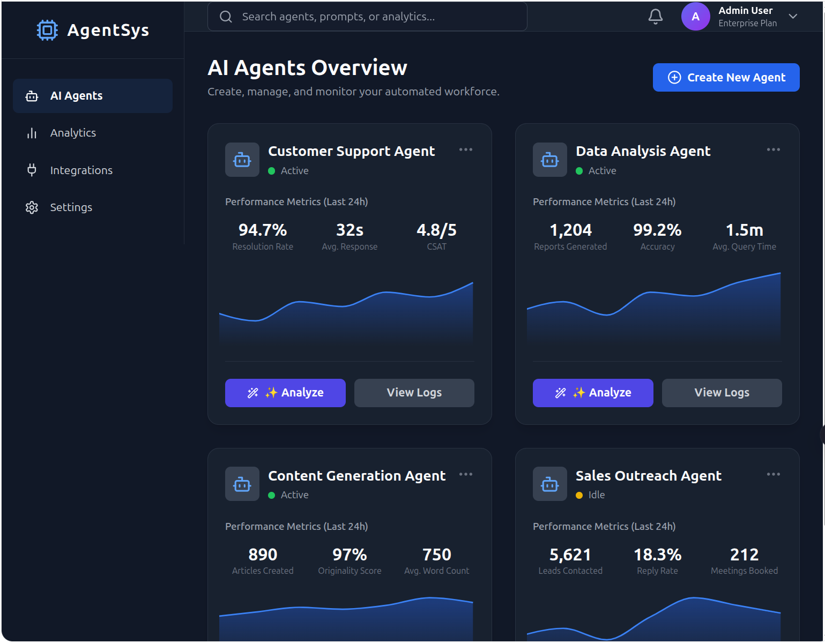
Task: Open the Settings page
Action: click(71, 207)
